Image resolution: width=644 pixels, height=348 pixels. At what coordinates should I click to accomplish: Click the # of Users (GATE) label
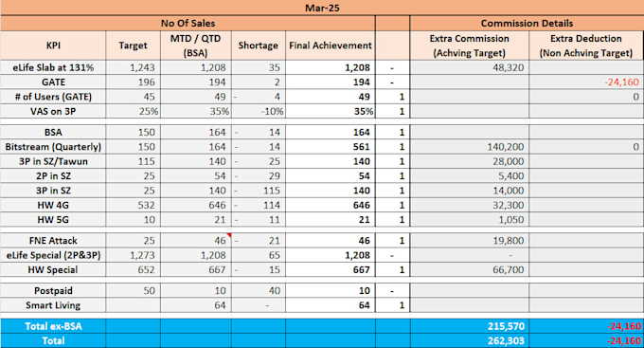[x=53, y=97]
